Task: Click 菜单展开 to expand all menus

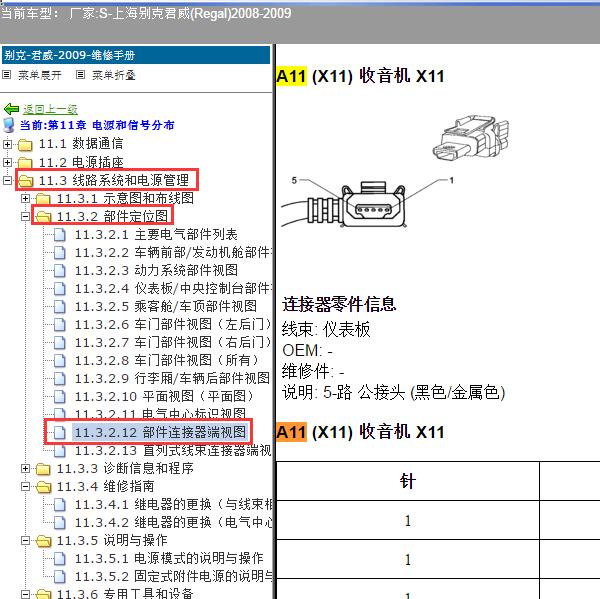Action: click(x=40, y=75)
